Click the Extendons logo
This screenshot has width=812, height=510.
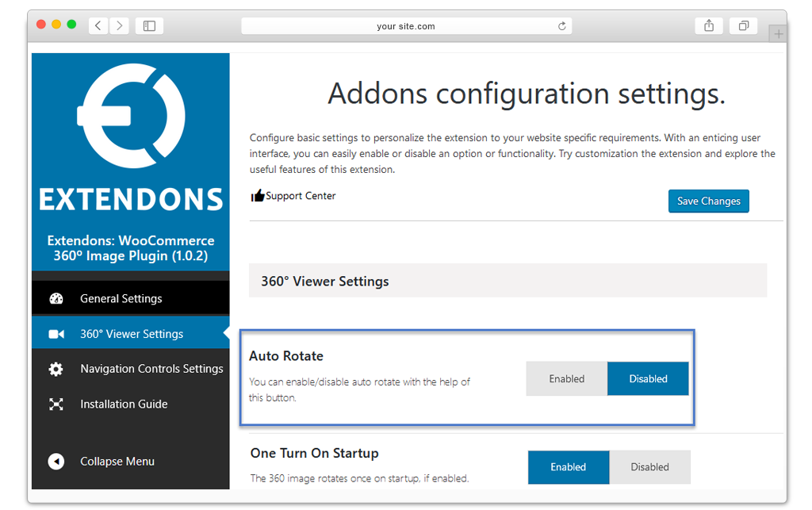[x=131, y=116]
